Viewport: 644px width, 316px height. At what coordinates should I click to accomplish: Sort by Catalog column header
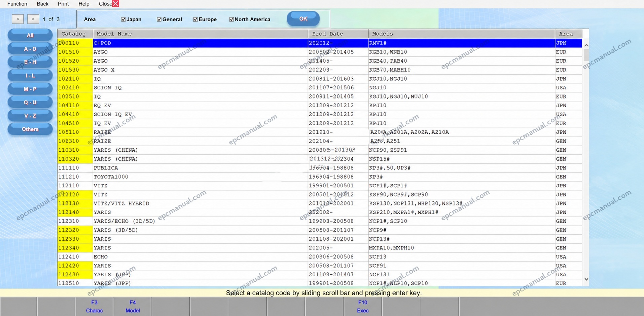(x=75, y=34)
